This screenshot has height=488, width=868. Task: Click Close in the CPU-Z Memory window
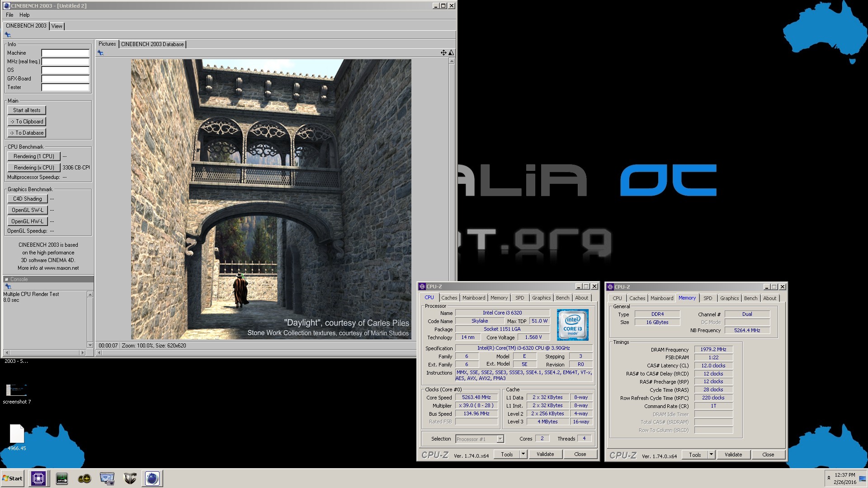pyautogui.click(x=768, y=455)
